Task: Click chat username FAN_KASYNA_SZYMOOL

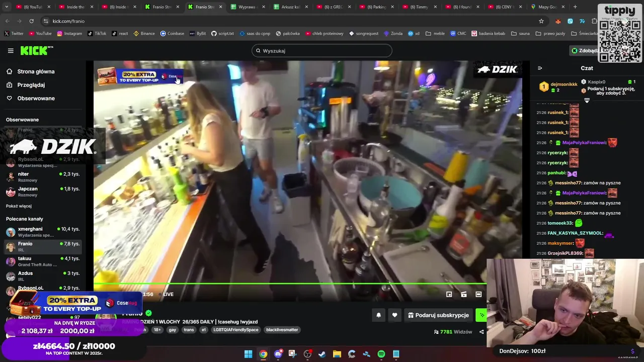Action: pos(575,233)
